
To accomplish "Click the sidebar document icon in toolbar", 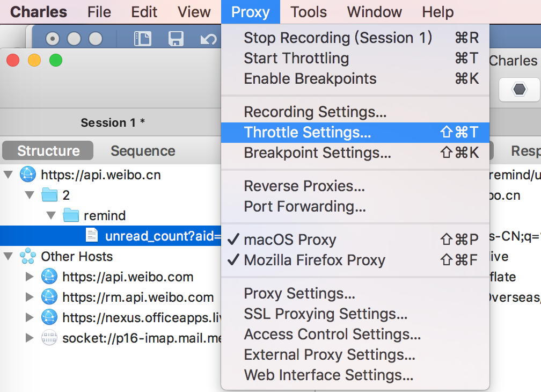I will tap(143, 39).
